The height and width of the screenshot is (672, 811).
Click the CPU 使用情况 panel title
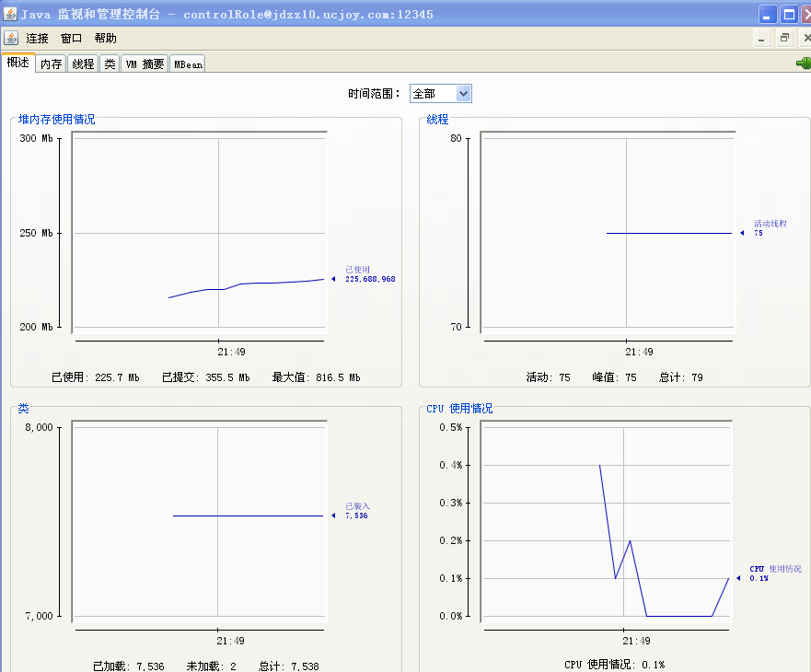(x=459, y=408)
